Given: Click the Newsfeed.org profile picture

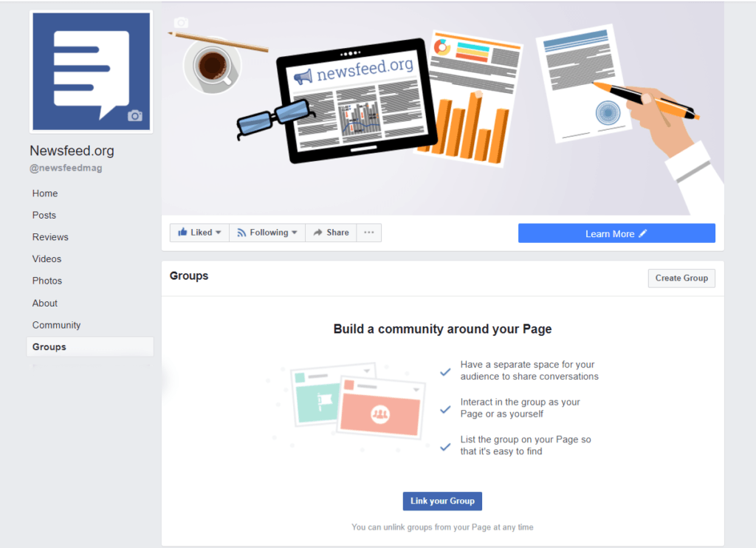Looking at the screenshot, I should (x=91, y=72).
